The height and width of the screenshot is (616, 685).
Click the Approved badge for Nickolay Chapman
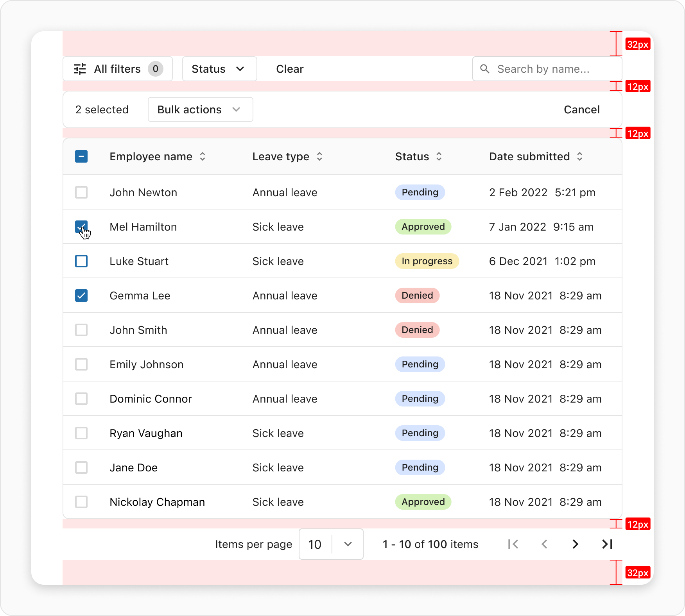(423, 502)
